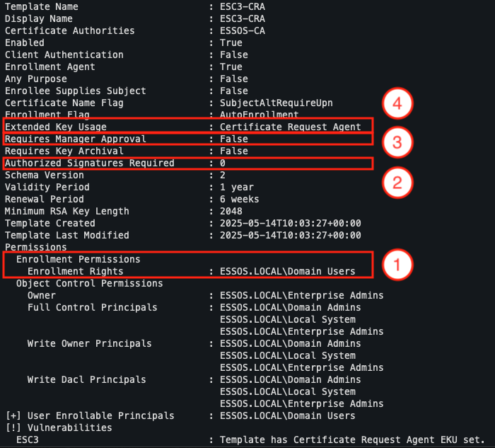
Task: Click the red circle numbered 1
Action: (397, 265)
